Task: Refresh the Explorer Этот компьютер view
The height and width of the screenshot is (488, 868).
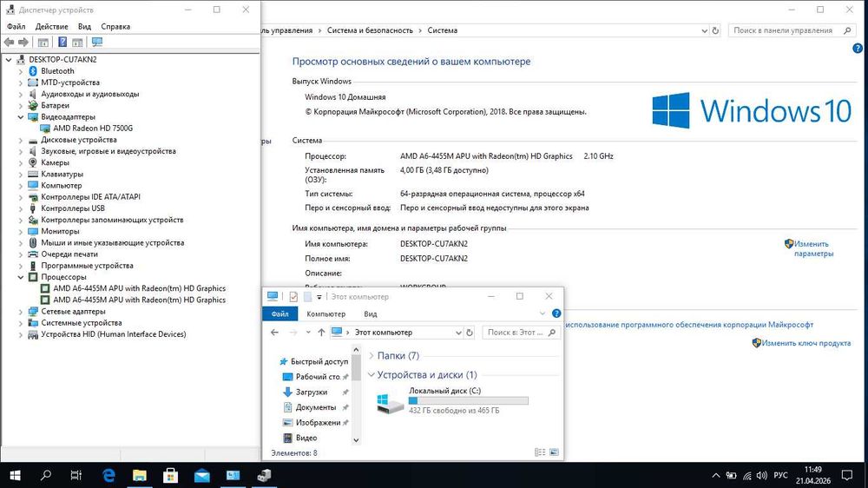Action: point(470,333)
